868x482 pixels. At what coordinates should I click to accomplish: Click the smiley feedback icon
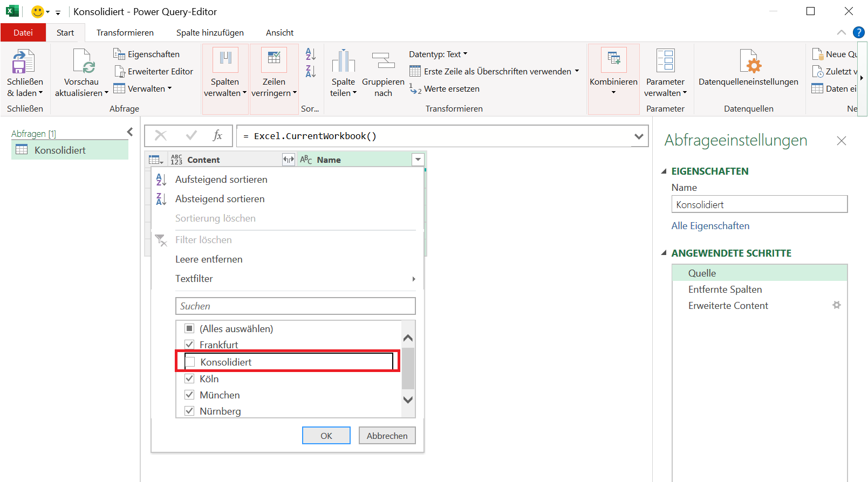[38, 11]
